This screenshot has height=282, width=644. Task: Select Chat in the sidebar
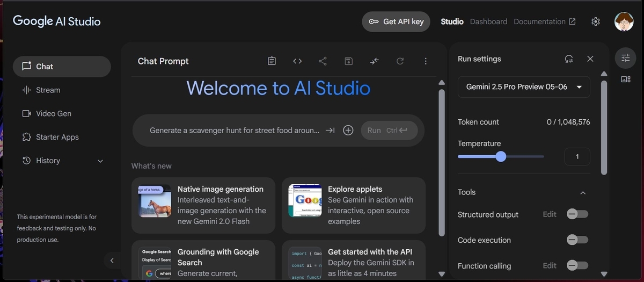(x=62, y=67)
